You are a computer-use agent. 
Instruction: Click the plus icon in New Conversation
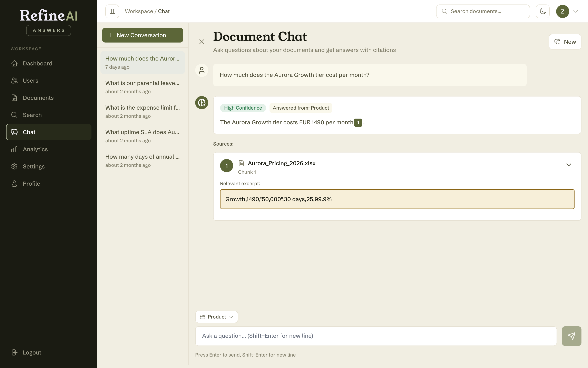pyautogui.click(x=110, y=35)
